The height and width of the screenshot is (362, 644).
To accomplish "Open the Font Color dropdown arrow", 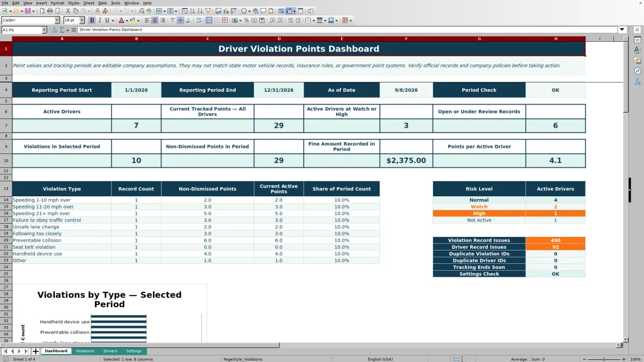I will point(126,20).
